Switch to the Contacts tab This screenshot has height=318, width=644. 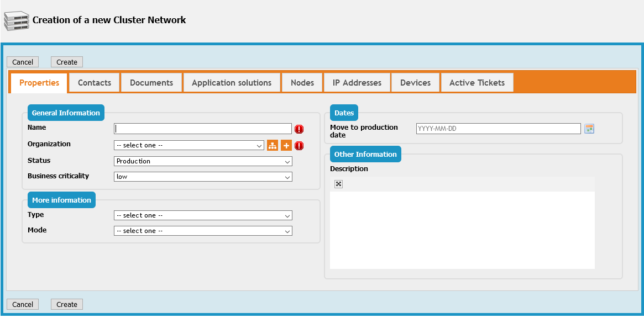(95, 83)
